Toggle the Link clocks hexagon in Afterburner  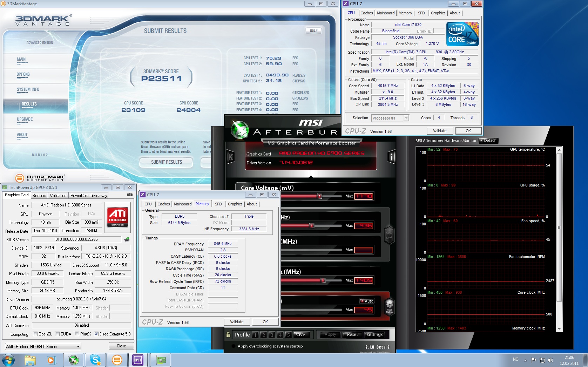(389, 235)
